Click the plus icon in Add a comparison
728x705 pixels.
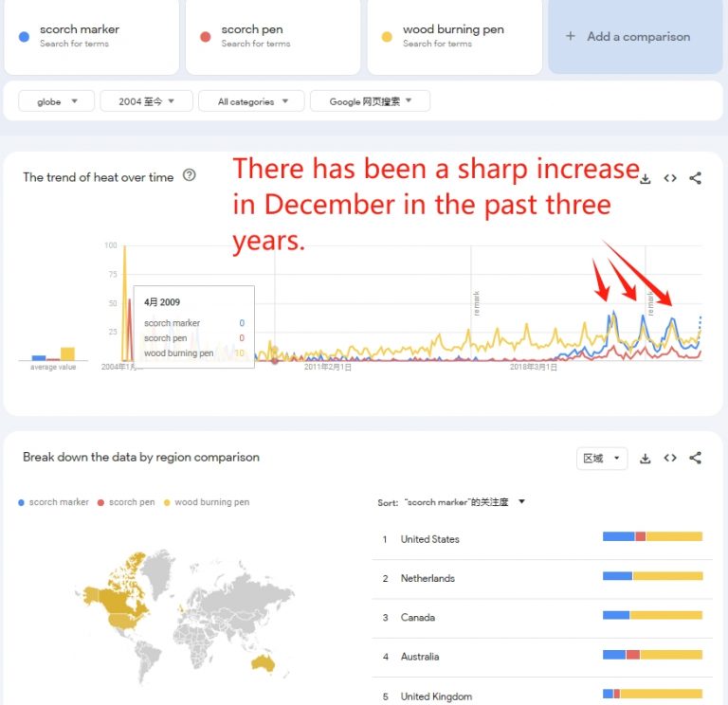(x=571, y=36)
